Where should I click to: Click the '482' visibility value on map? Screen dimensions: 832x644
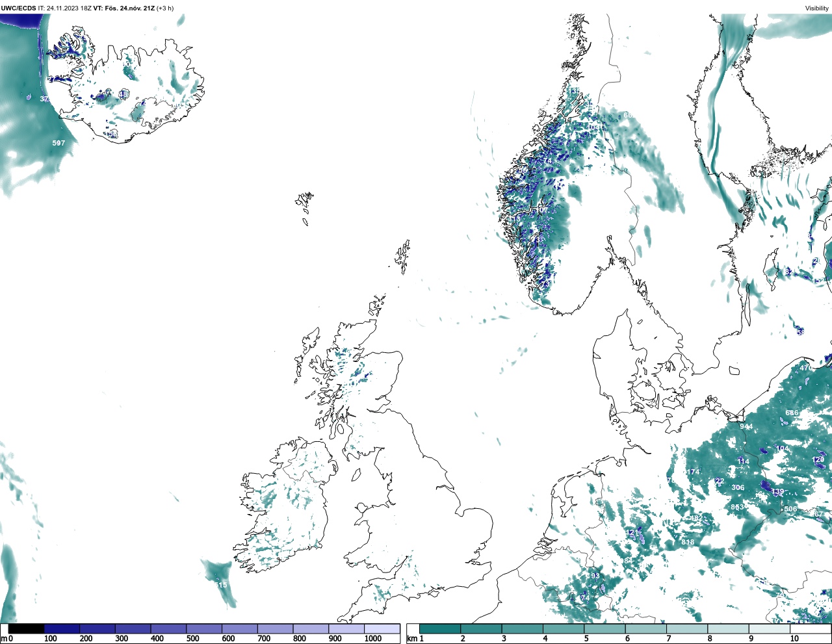[x=696, y=518]
